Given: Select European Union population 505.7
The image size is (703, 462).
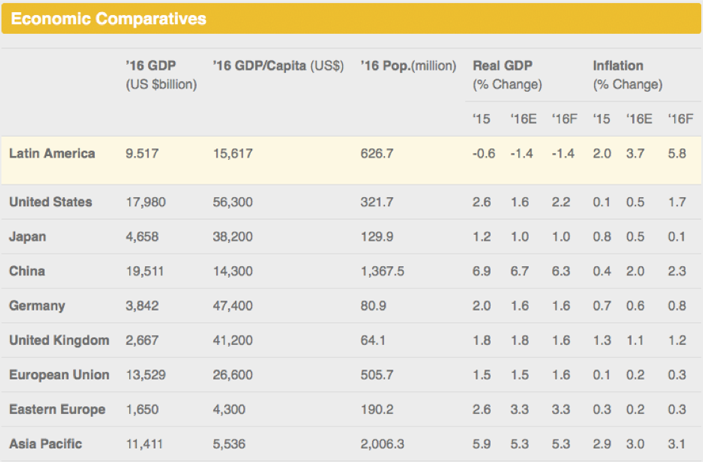Looking at the screenshot, I should pyautogui.click(x=377, y=375).
